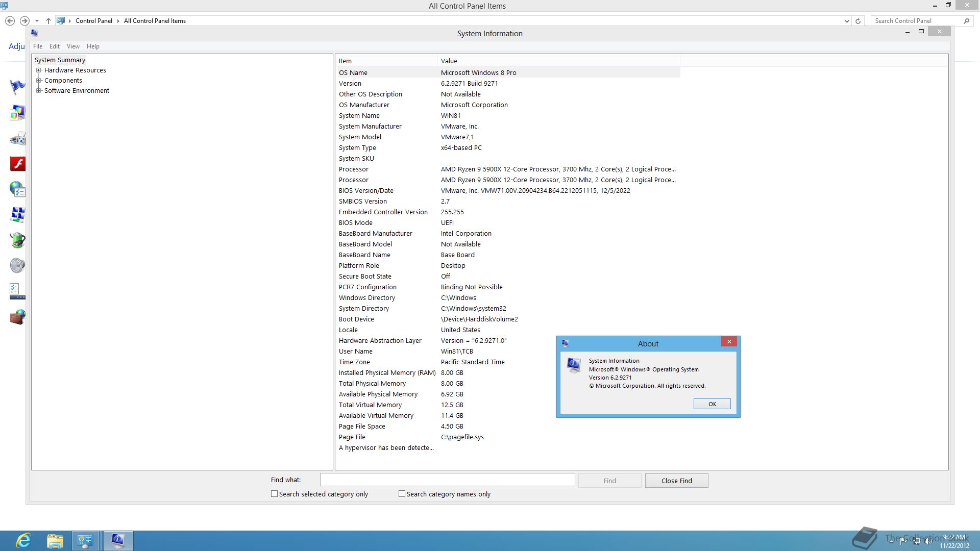Open the Help menu
Image resolution: width=980 pixels, height=551 pixels.
tap(93, 46)
